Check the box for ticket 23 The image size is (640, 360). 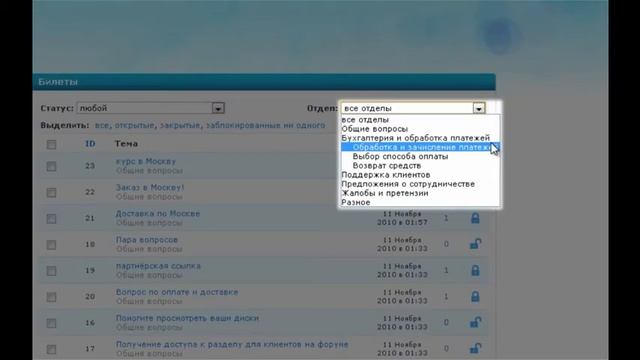[x=51, y=166]
